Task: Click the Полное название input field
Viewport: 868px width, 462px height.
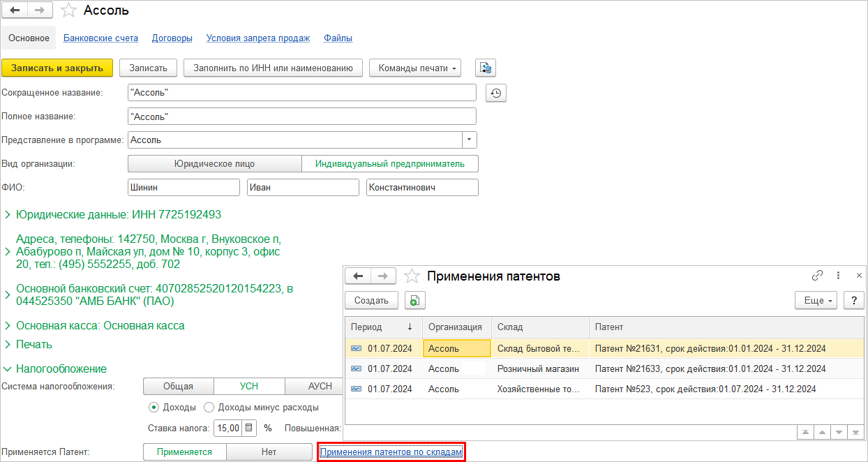Action: tap(302, 117)
